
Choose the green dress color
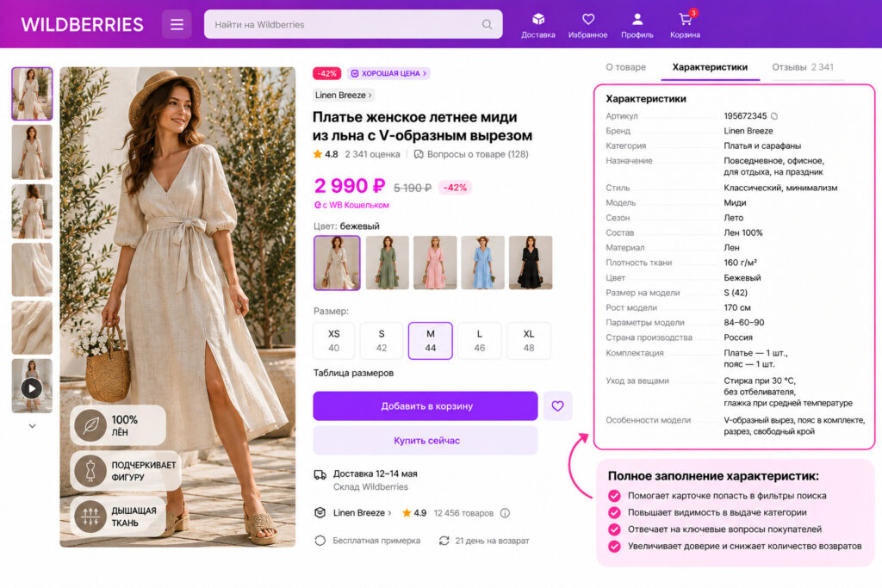pos(387,263)
